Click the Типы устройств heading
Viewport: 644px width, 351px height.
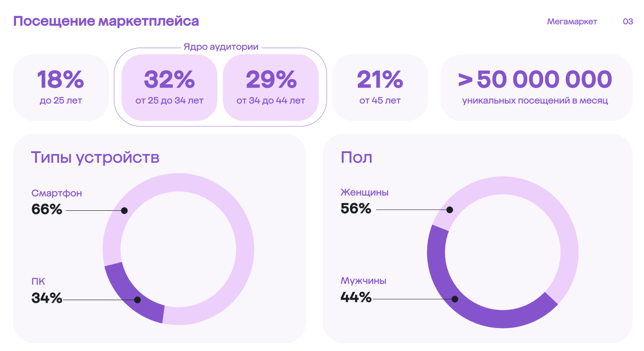coord(95,157)
